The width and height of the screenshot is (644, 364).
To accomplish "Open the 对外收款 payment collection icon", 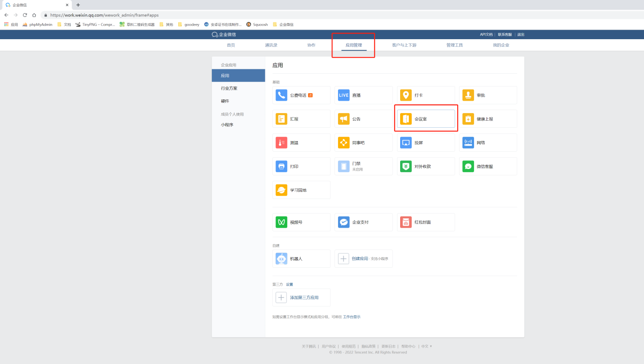I will (x=406, y=166).
